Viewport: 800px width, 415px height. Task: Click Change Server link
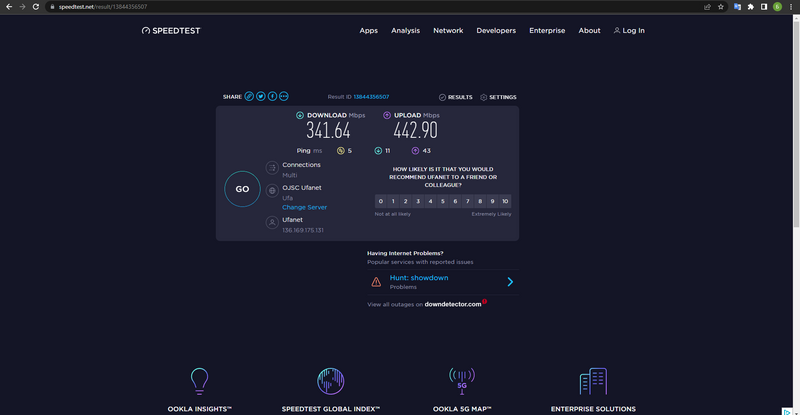(x=305, y=207)
